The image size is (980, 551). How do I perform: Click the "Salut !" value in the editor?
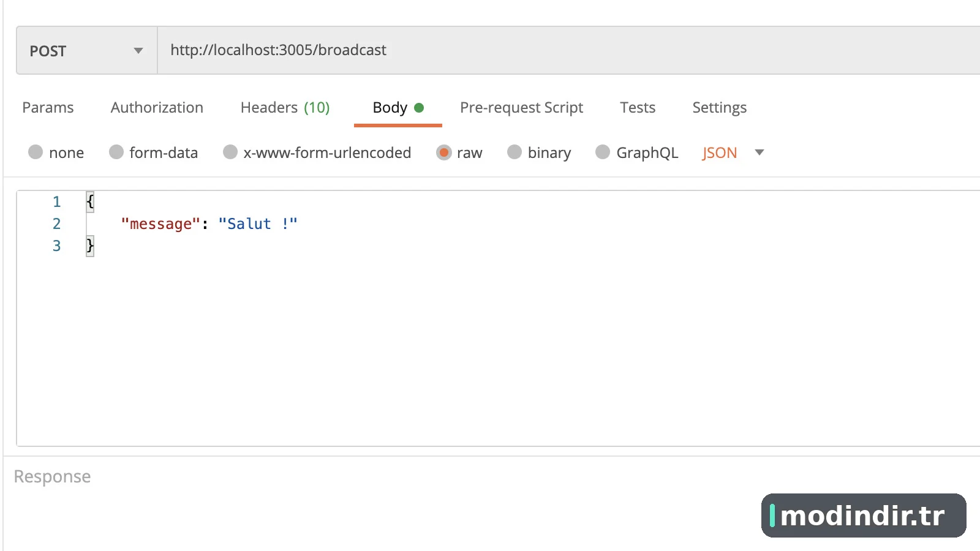click(258, 224)
